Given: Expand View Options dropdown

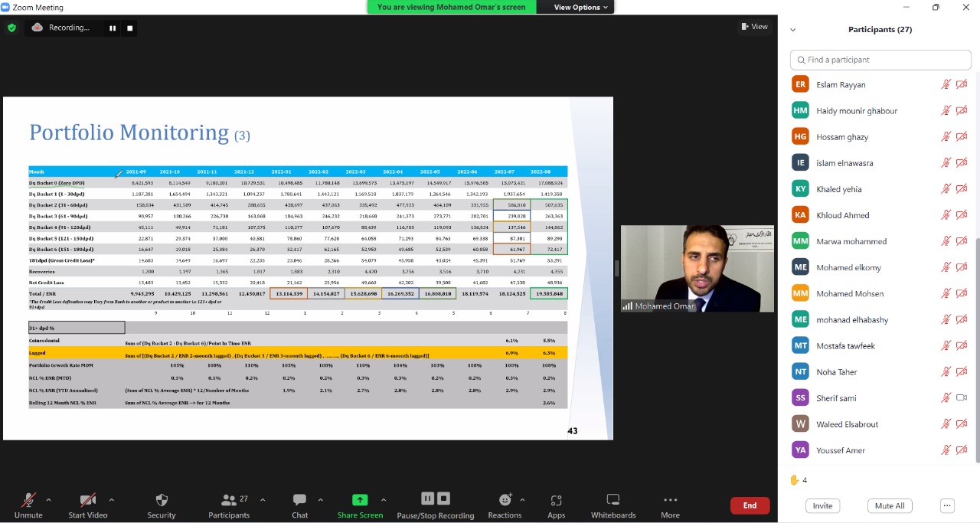Looking at the screenshot, I should [x=581, y=7].
